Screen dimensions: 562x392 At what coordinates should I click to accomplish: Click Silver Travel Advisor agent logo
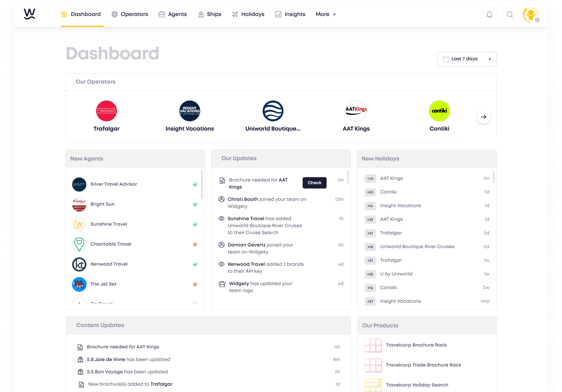(x=79, y=184)
